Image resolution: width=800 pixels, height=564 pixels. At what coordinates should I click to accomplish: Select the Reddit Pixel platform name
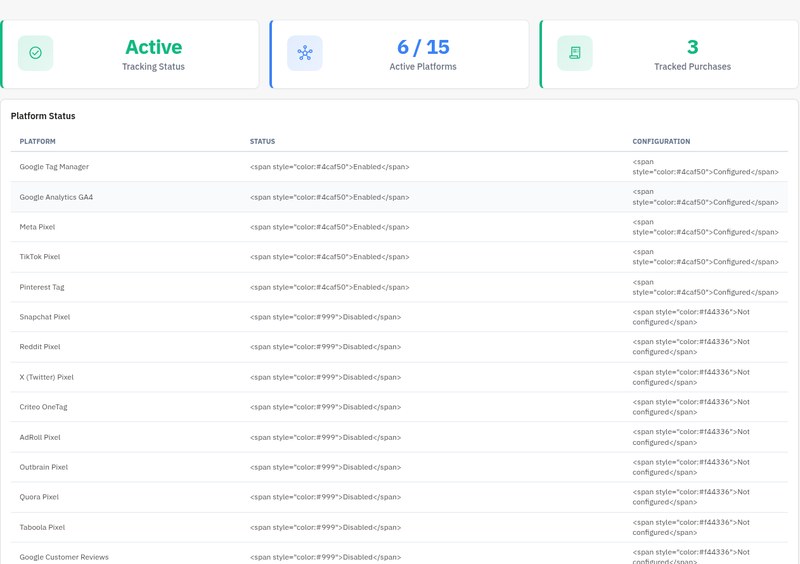(x=40, y=347)
